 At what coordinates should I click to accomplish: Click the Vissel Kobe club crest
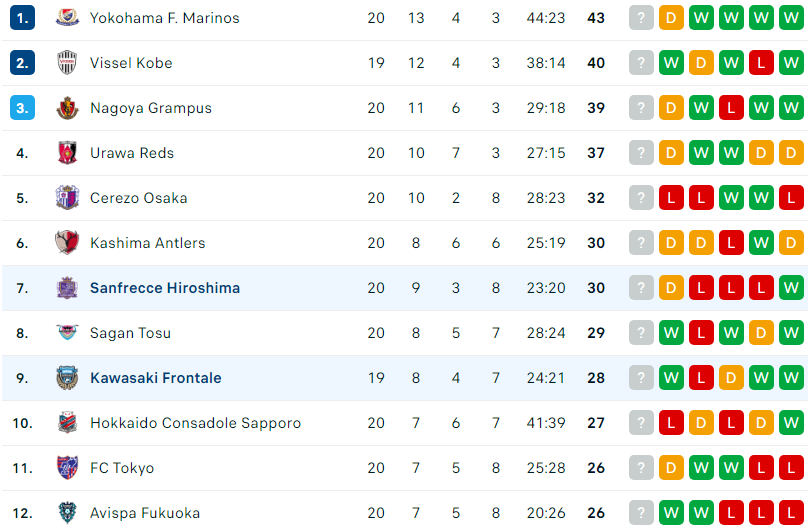67,63
